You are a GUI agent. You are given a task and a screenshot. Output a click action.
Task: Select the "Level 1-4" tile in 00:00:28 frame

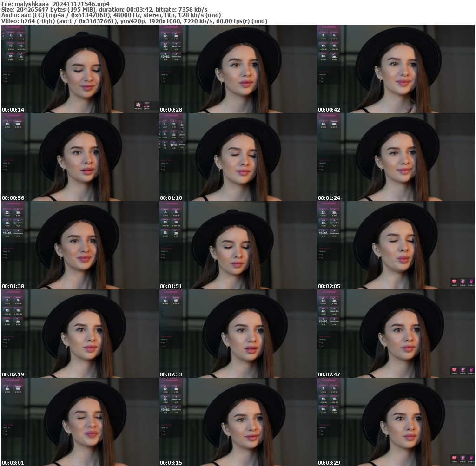click(176, 46)
